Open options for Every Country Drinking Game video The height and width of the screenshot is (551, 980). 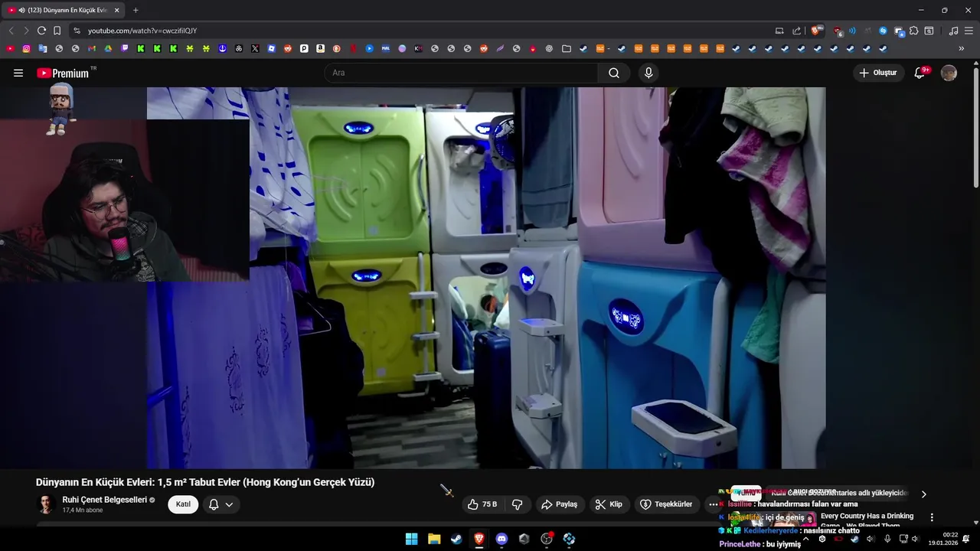(x=932, y=517)
